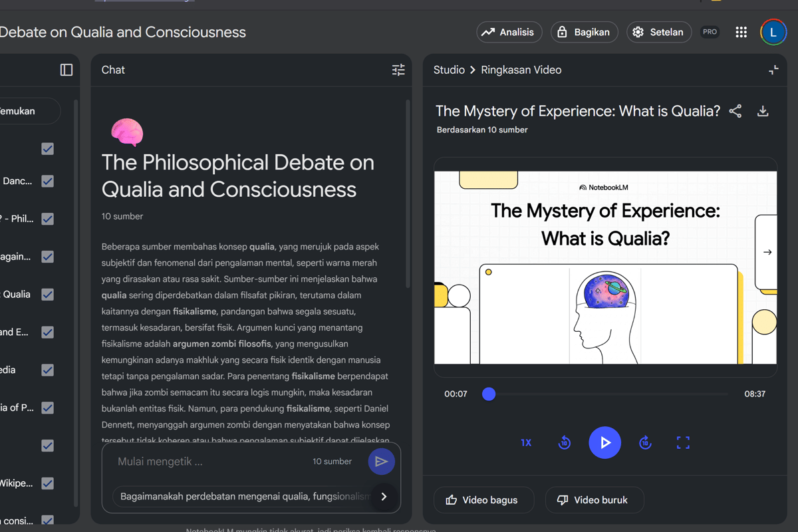Rewind video by 10 seconds
The height and width of the screenshot is (532, 798).
click(x=565, y=442)
